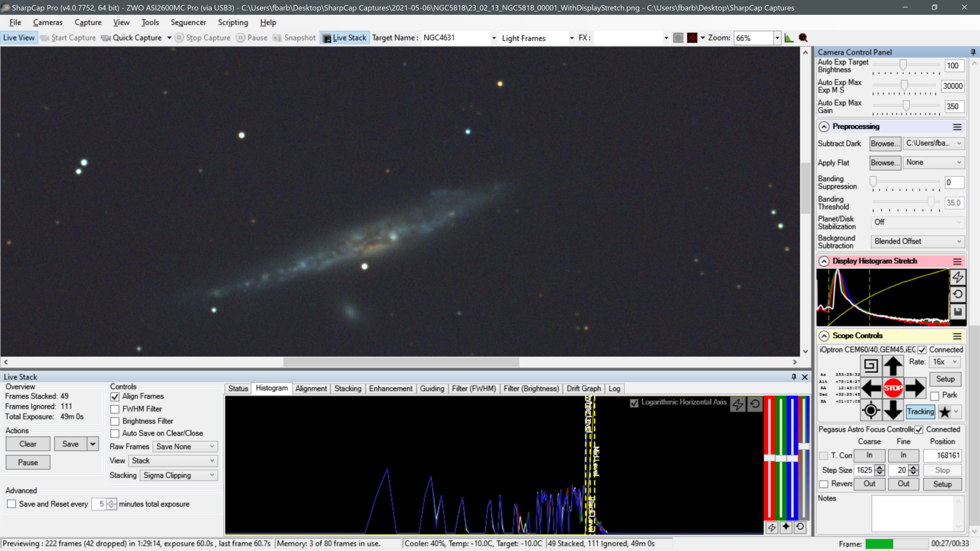Enable the Brightness Filter checkbox
The height and width of the screenshot is (551, 980).
pyautogui.click(x=115, y=421)
